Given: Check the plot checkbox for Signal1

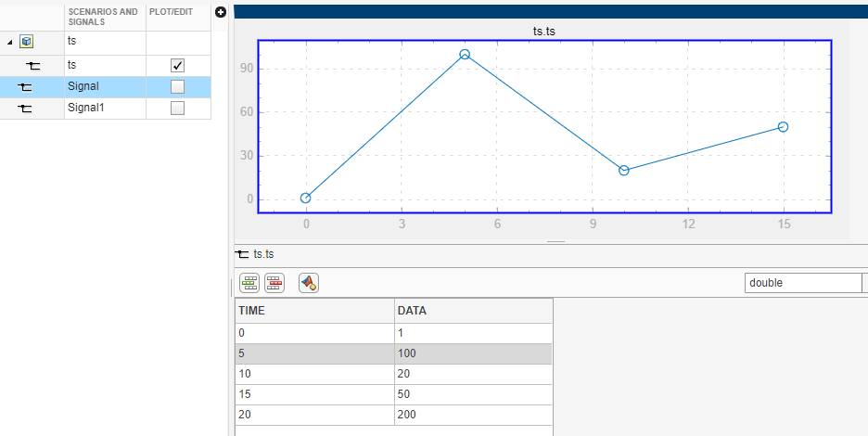Looking at the screenshot, I should [177, 108].
